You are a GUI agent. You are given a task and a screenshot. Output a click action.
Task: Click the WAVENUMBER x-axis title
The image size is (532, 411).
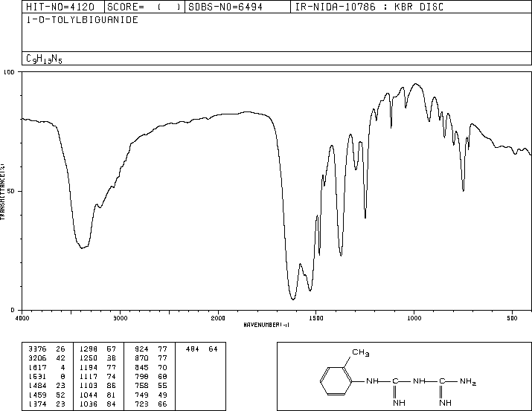266,325
